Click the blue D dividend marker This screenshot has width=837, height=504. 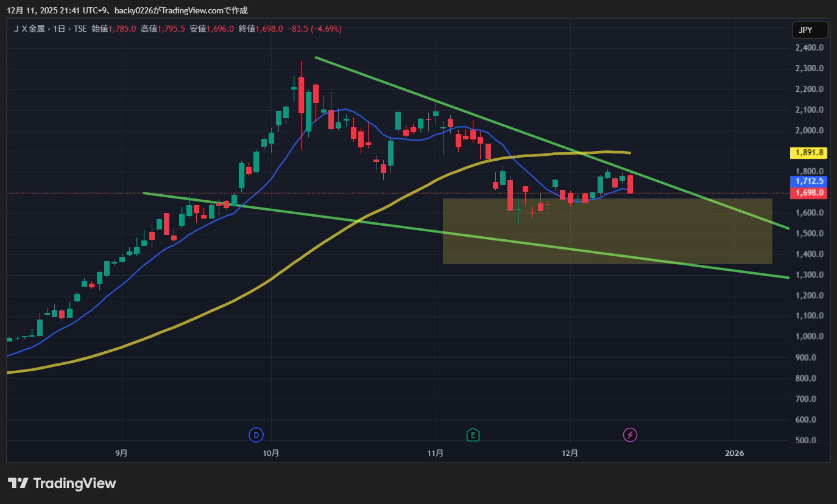click(256, 435)
